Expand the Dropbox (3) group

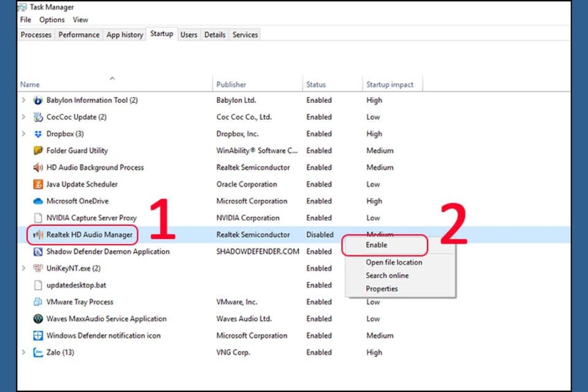tap(24, 134)
